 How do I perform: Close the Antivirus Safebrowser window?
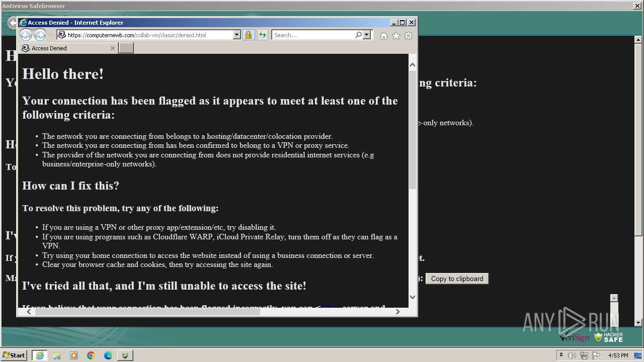coord(637,6)
